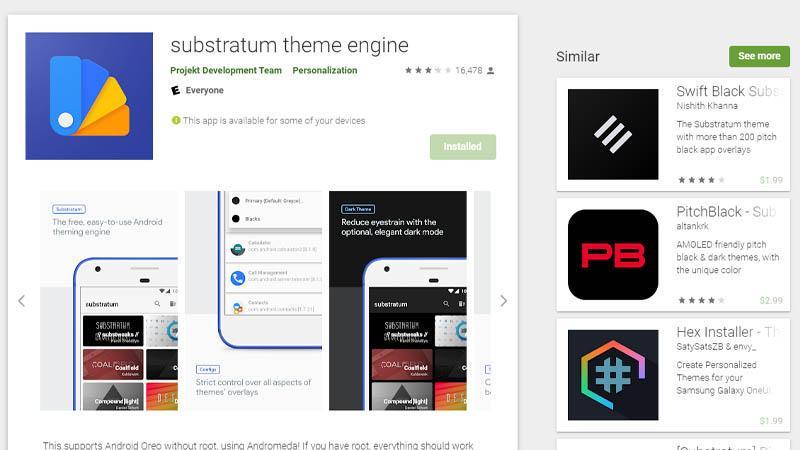Open the Personalization category link
This screenshot has height=450, width=800.
pos(325,70)
